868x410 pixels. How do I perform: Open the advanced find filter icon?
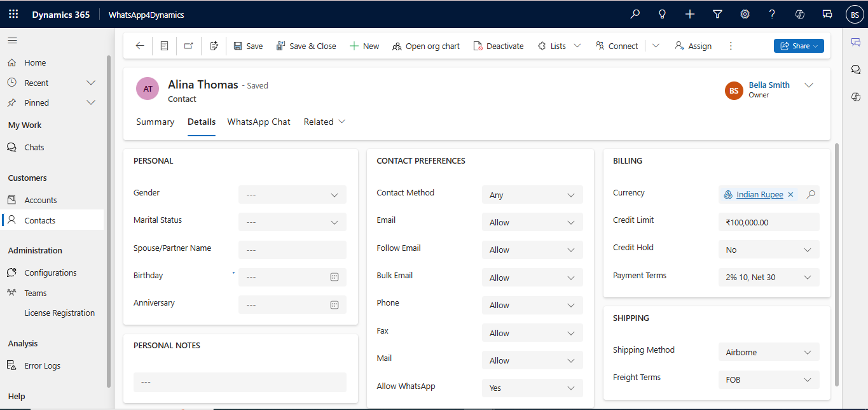(717, 14)
